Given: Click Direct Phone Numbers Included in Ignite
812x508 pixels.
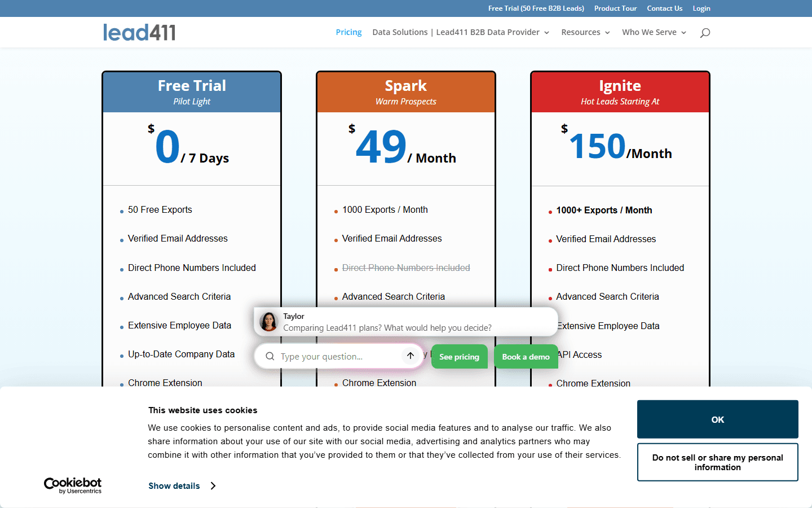Looking at the screenshot, I should 620,268.
